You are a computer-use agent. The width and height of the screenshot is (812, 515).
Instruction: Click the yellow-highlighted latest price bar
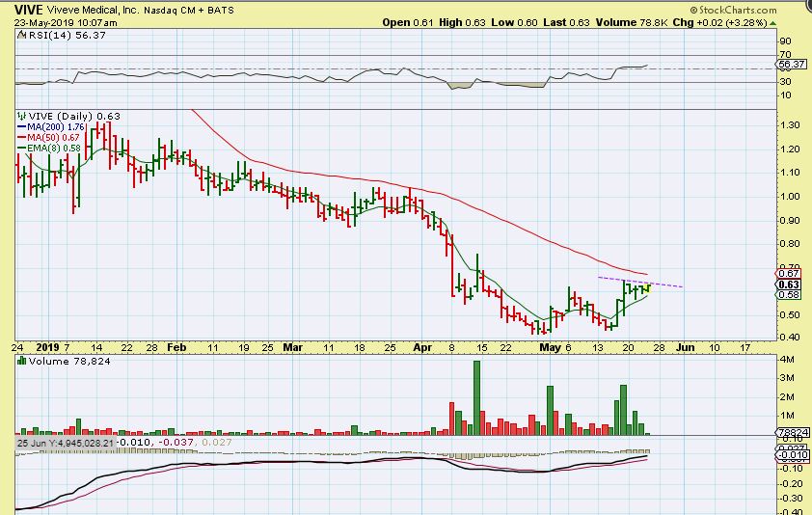(647, 288)
